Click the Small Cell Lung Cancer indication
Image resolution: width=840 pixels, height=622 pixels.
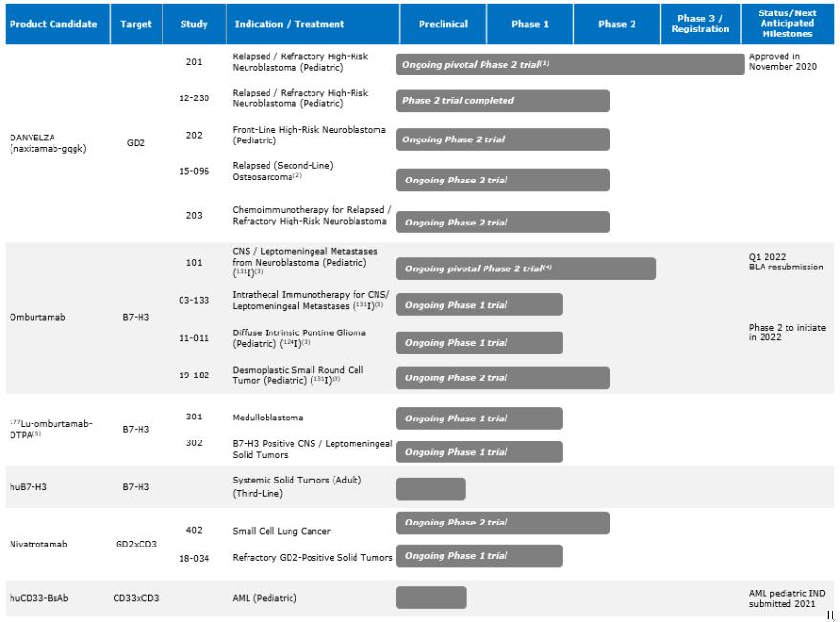click(x=281, y=531)
